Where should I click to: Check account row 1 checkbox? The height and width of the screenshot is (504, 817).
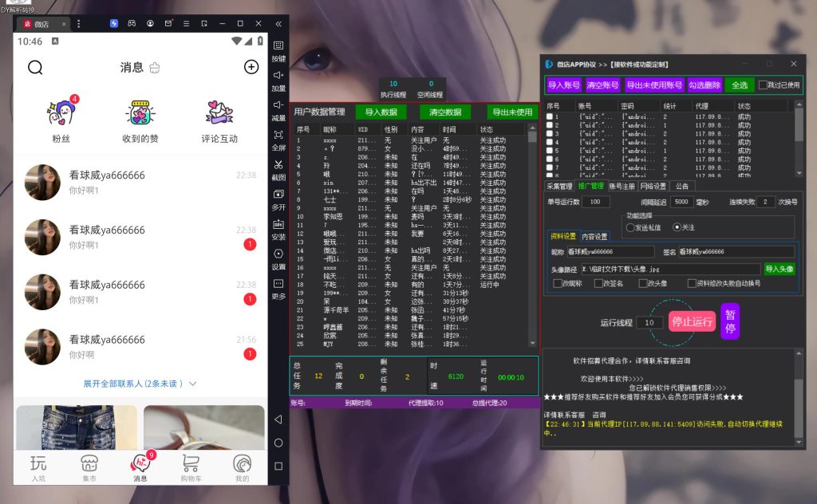pos(549,116)
